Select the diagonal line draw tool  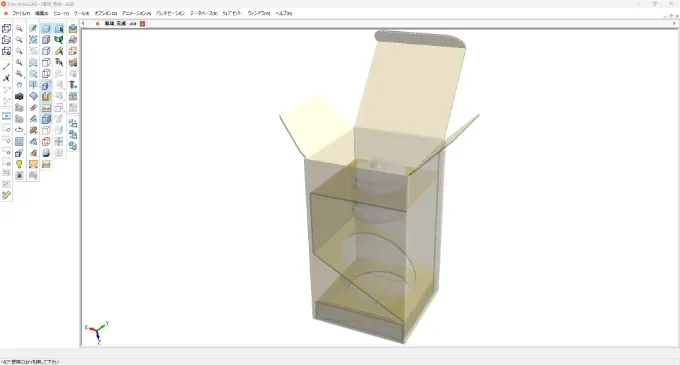(6, 67)
